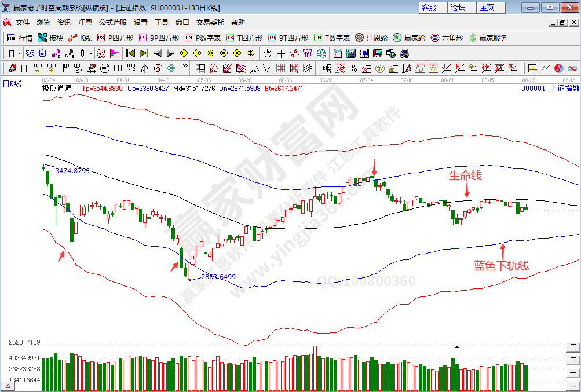Click the red floppy disk save icon
The height and width of the screenshot is (392, 581).
[x=377, y=53]
